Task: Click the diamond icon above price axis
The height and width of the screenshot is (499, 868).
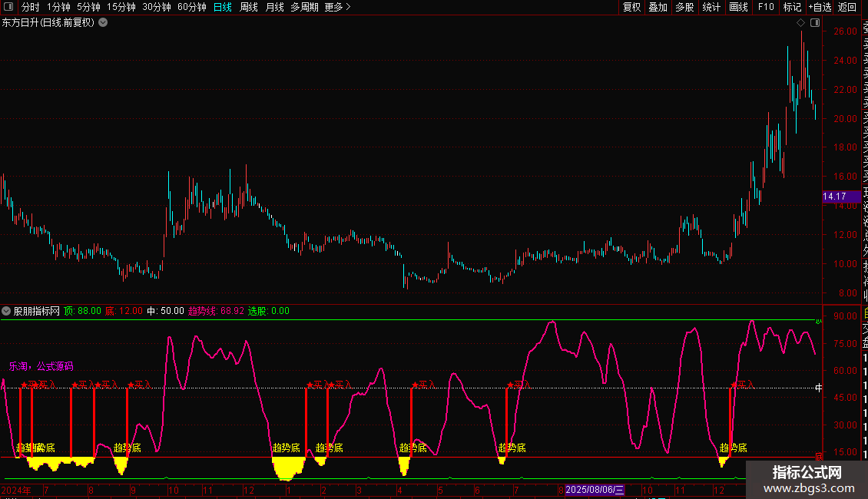Action: [x=801, y=23]
